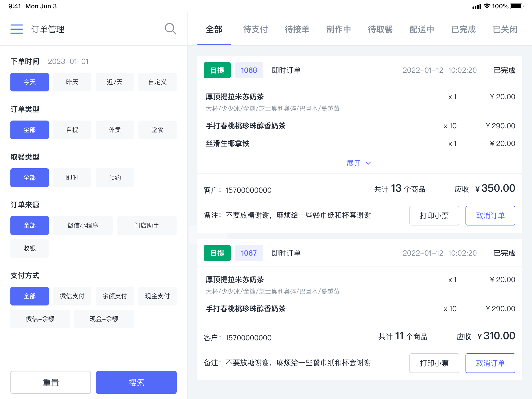The width and height of the screenshot is (532, 399).
Task: Select 预约 pickup type filter
Action: pos(115,178)
